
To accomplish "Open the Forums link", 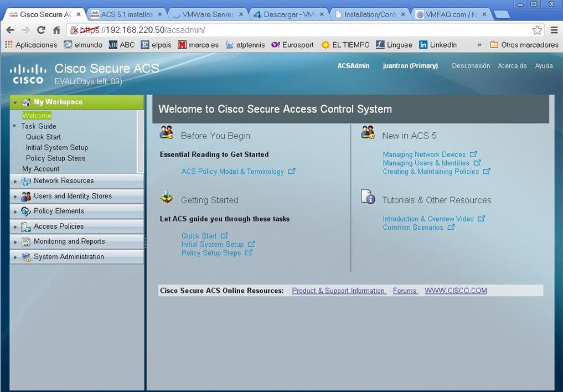I will click(405, 291).
